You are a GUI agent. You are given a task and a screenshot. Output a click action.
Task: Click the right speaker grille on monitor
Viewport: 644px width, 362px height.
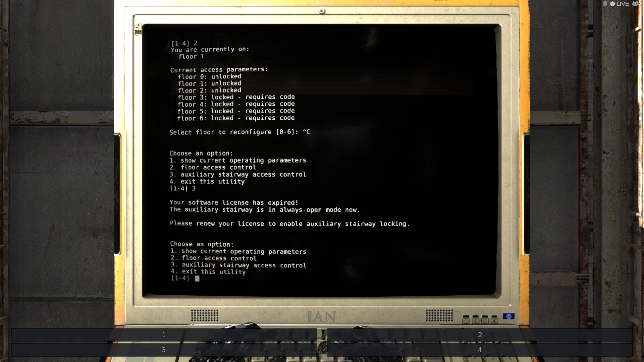point(439,315)
